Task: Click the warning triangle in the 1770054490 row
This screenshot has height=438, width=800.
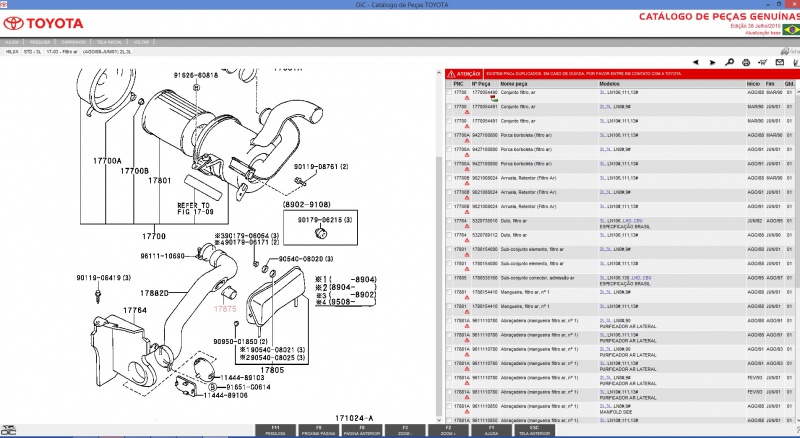Action: 466,98
